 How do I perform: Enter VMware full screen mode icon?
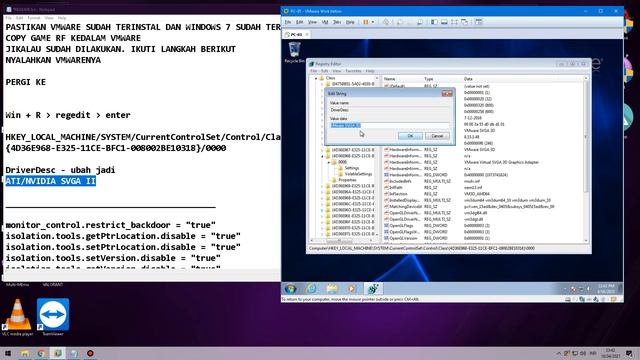pyautogui.click(x=454, y=22)
